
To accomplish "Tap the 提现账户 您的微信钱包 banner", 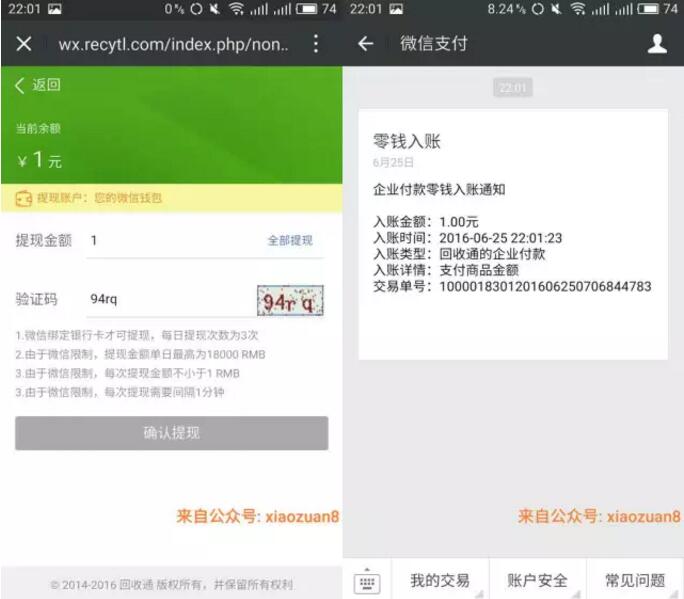I will 171,198.
